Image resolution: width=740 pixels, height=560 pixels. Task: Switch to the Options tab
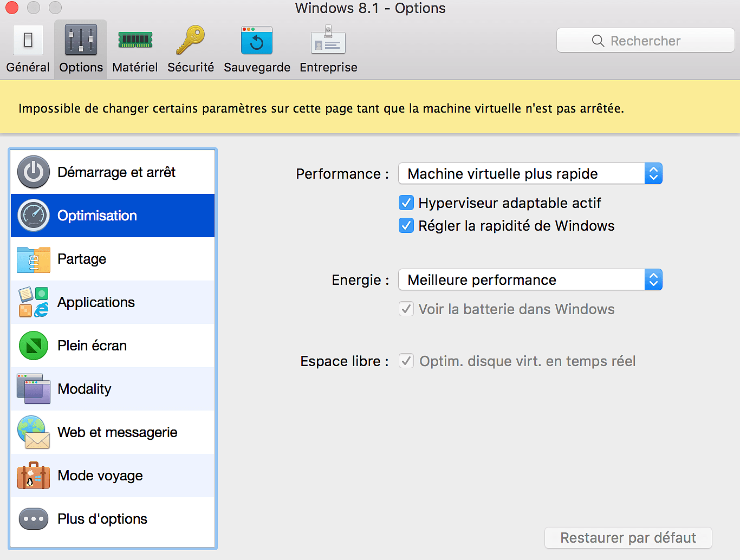(x=81, y=49)
